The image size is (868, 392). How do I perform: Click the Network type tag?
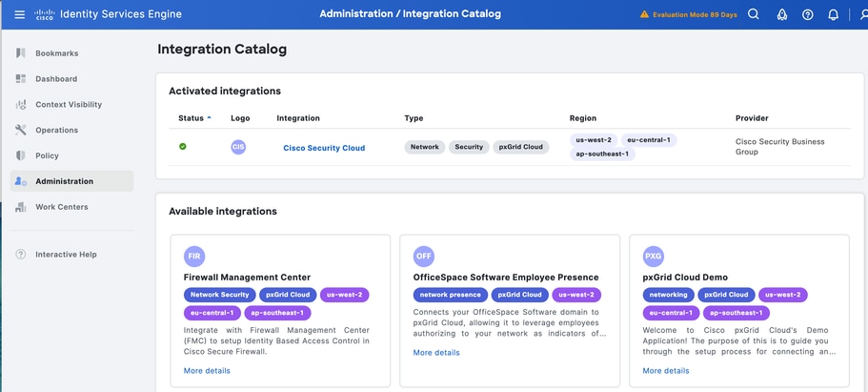coord(425,147)
